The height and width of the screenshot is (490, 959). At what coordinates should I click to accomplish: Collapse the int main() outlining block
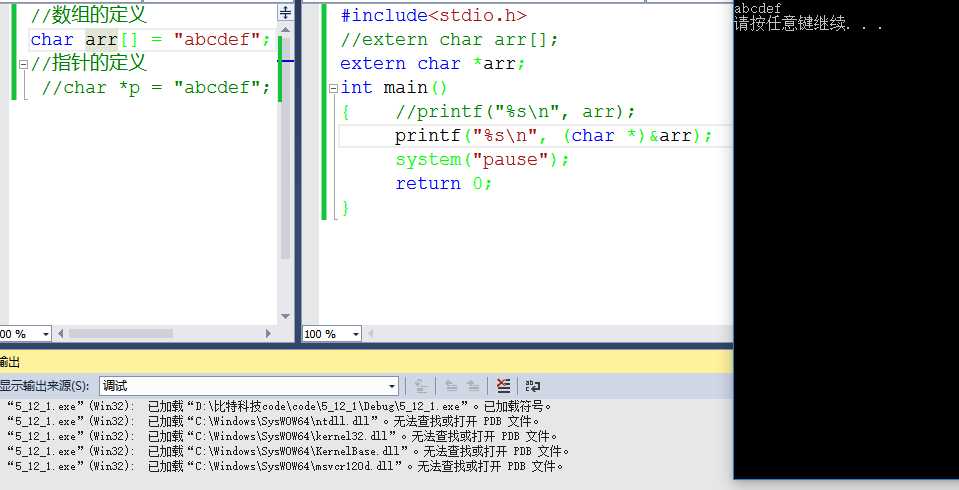[333, 88]
